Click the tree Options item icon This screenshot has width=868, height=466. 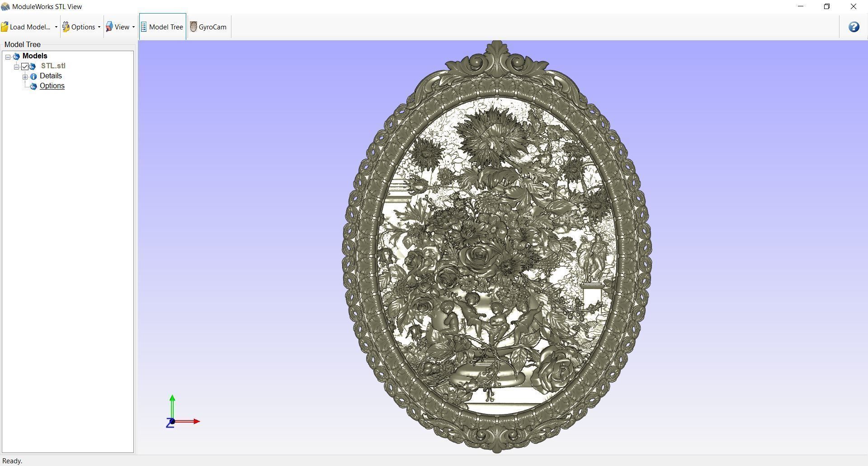[33, 86]
